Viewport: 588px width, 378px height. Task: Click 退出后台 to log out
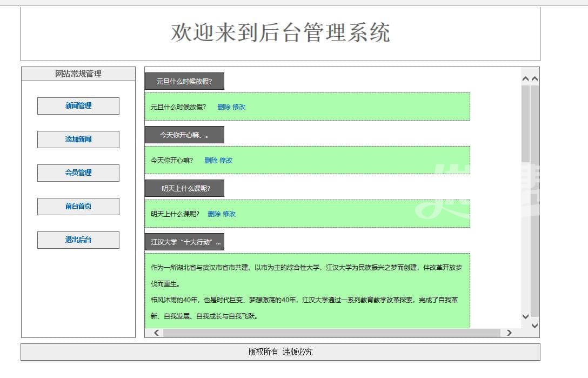click(78, 240)
